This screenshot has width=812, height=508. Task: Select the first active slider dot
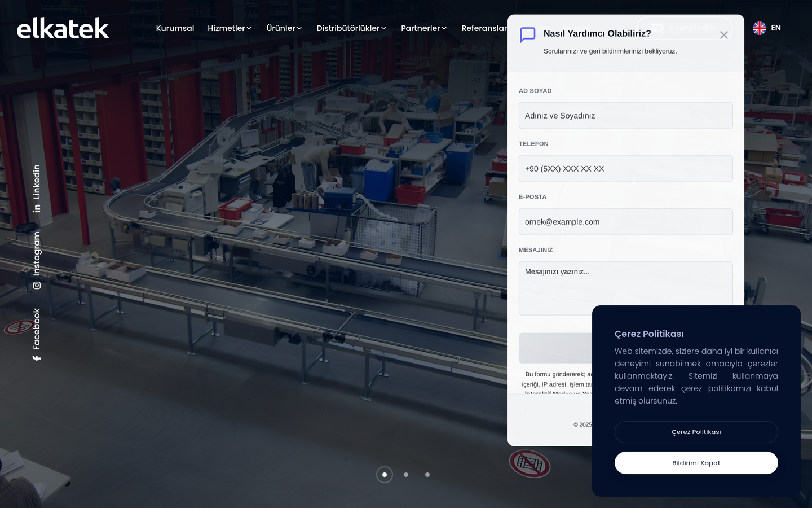[x=385, y=475]
